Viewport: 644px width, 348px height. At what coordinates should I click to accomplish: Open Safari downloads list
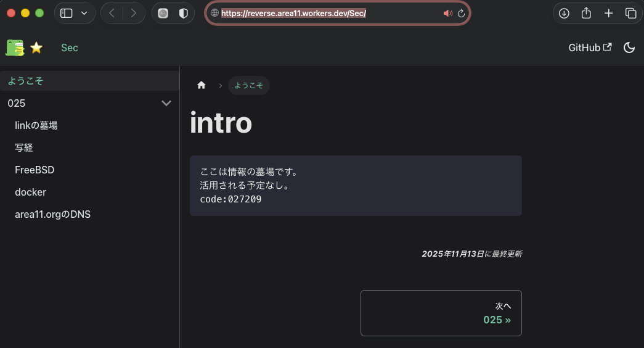point(564,13)
